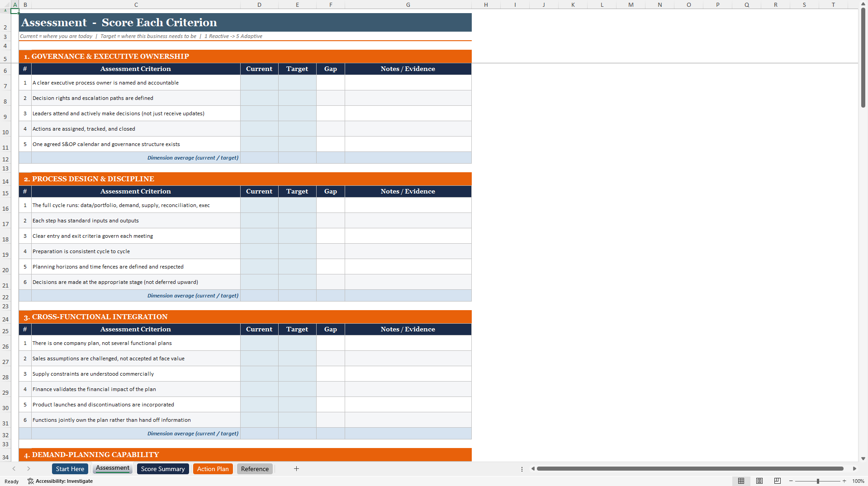Viewport: 868px width, 486px height.
Task: Switch to Page Break Preview
Action: click(778, 481)
